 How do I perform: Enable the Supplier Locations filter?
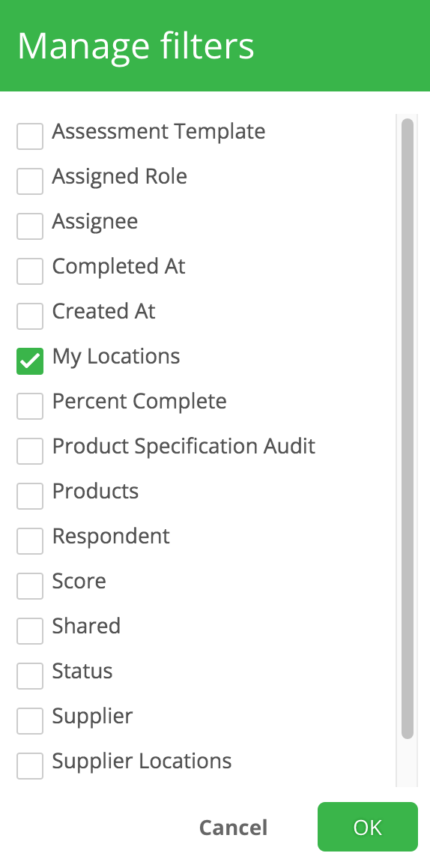click(x=30, y=765)
